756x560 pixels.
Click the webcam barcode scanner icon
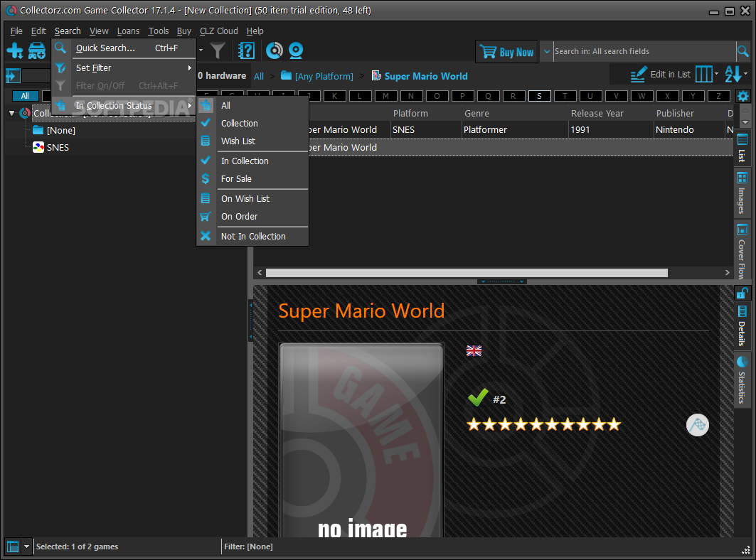[x=296, y=50]
